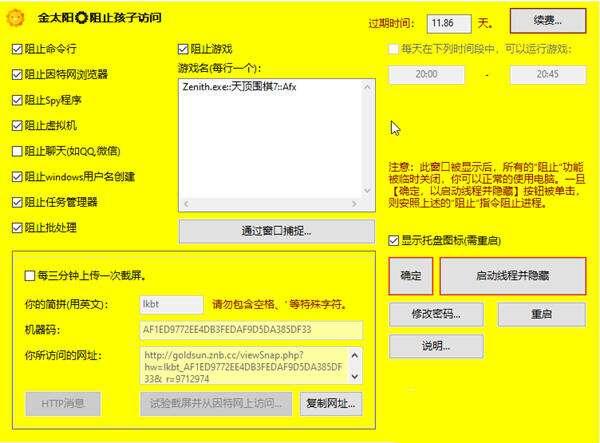Click the 确定 button
The height and width of the screenshot is (443, 600).
click(411, 276)
